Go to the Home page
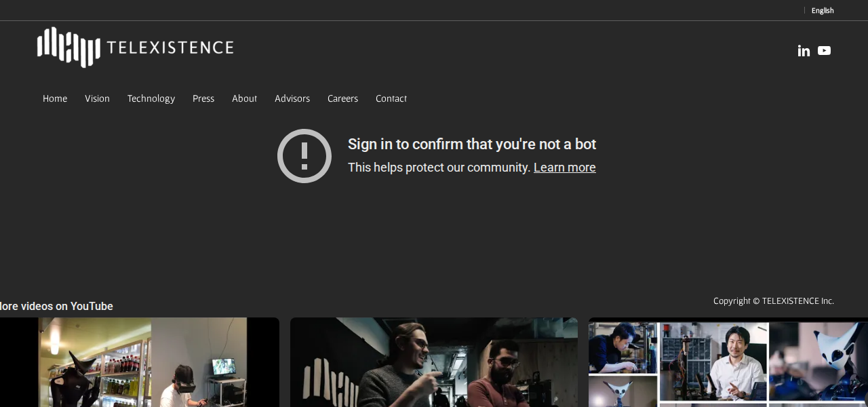868x407 pixels. tap(55, 98)
